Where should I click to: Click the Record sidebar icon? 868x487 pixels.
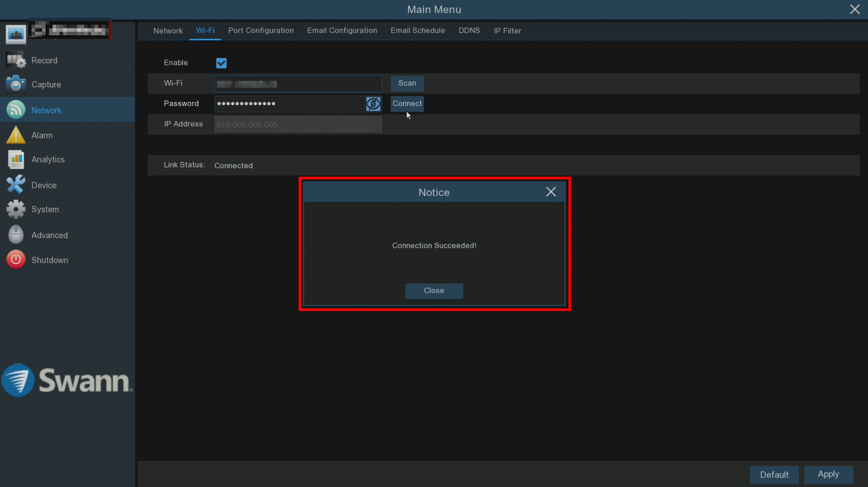pos(16,60)
